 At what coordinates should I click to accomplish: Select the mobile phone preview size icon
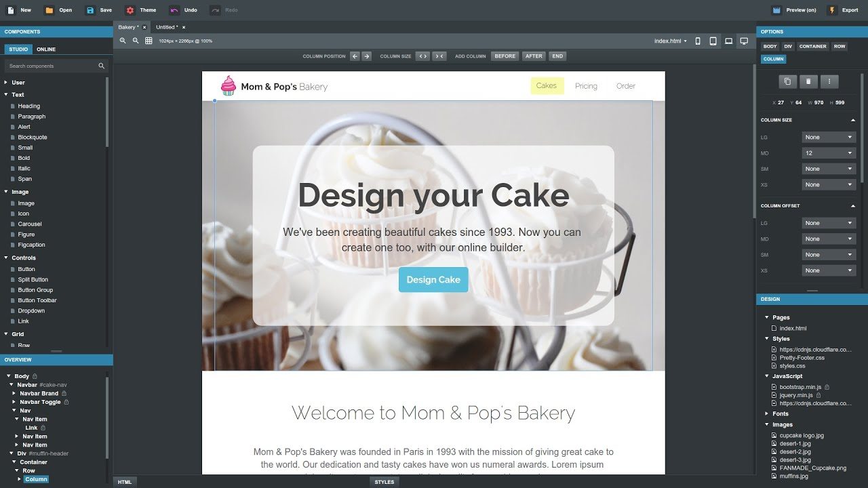[698, 41]
